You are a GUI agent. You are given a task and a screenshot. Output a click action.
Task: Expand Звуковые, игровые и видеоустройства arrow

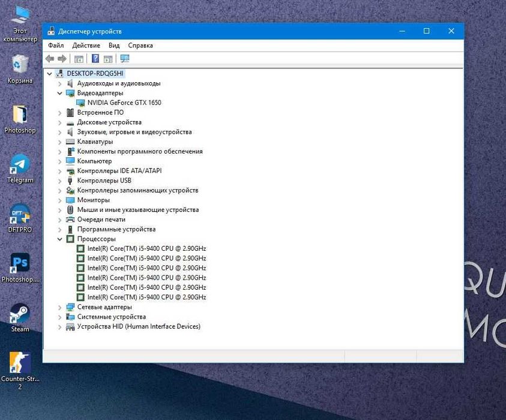(59, 132)
